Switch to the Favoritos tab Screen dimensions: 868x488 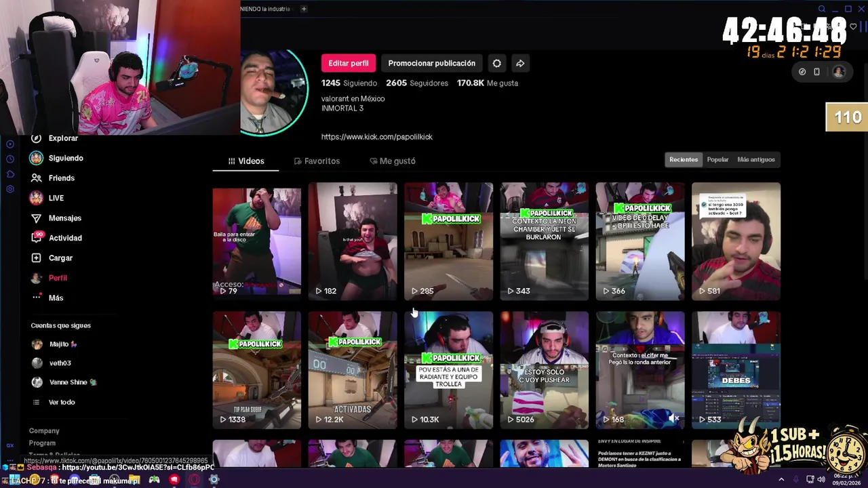coord(317,161)
